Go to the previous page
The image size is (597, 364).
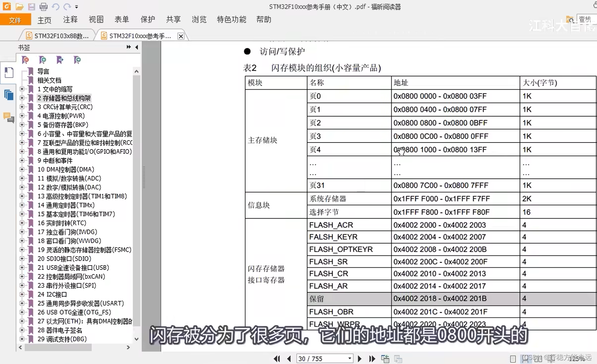click(289, 359)
